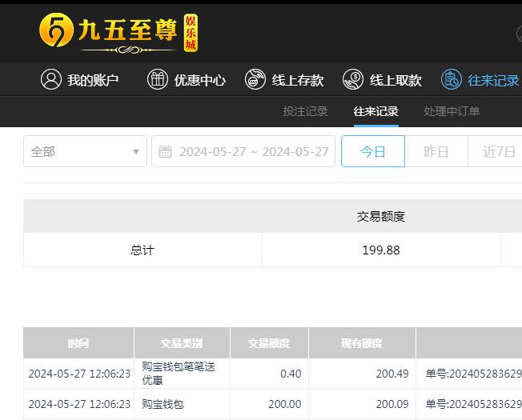Image resolution: width=522 pixels, height=420 pixels.
Task: Click the 200.49 balance value
Action: (392, 374)
